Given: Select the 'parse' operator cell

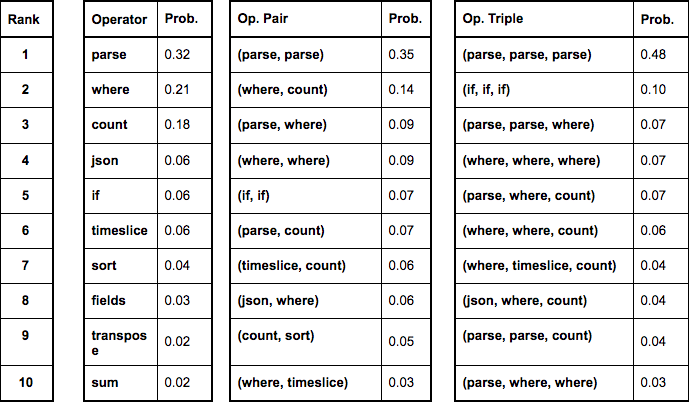Looking at the screenshot, I should (x=121, y=54).
